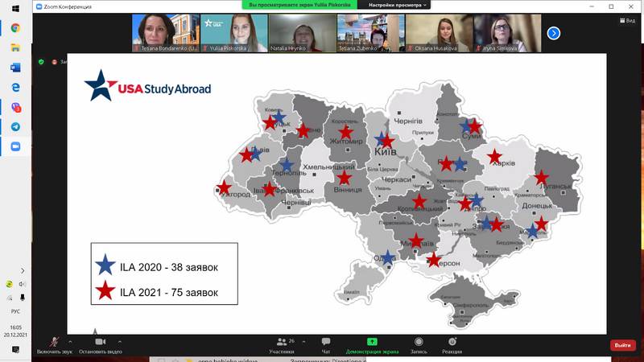The width and height of the screenshot is (644, 362).
Task: Start recording with Запись button
Action: (419, 346)
